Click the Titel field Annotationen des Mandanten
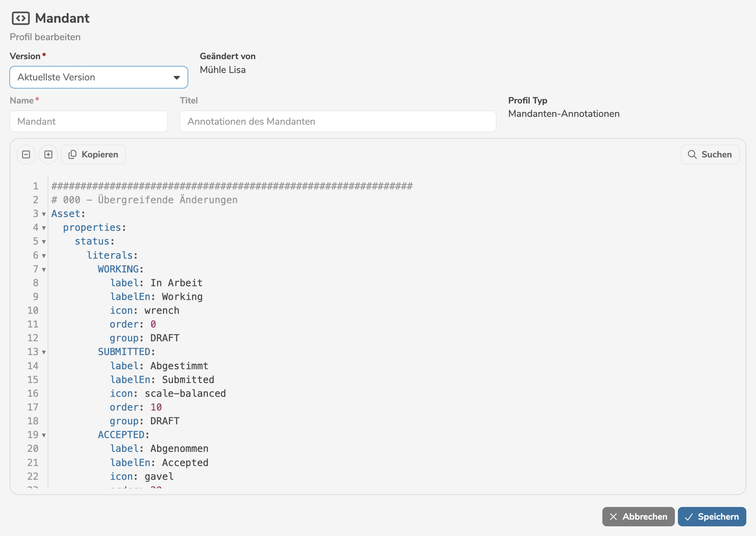 click(337, 121)
